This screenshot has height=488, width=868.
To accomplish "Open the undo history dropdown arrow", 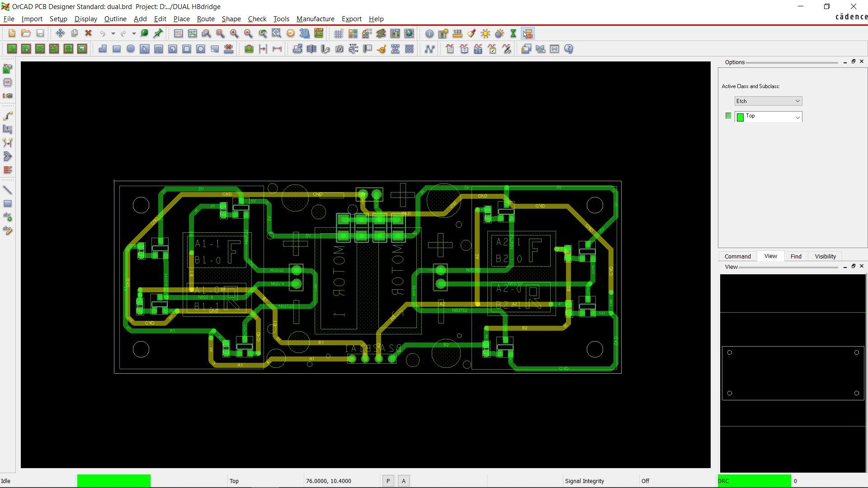I will pyautogui.click(x=113, y=33).
